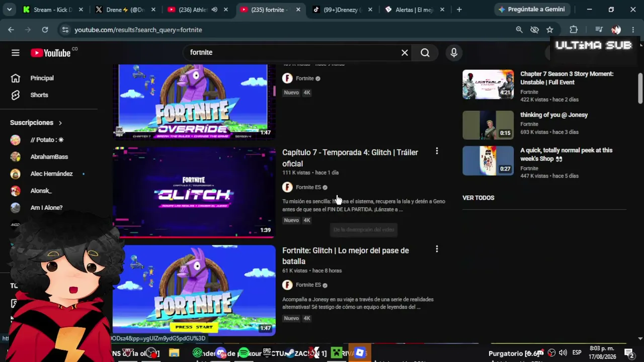Screen dimensions: 644x362
Task: Open the volume control in system tray
Action: pyautogui.click(x=563, y=353)
